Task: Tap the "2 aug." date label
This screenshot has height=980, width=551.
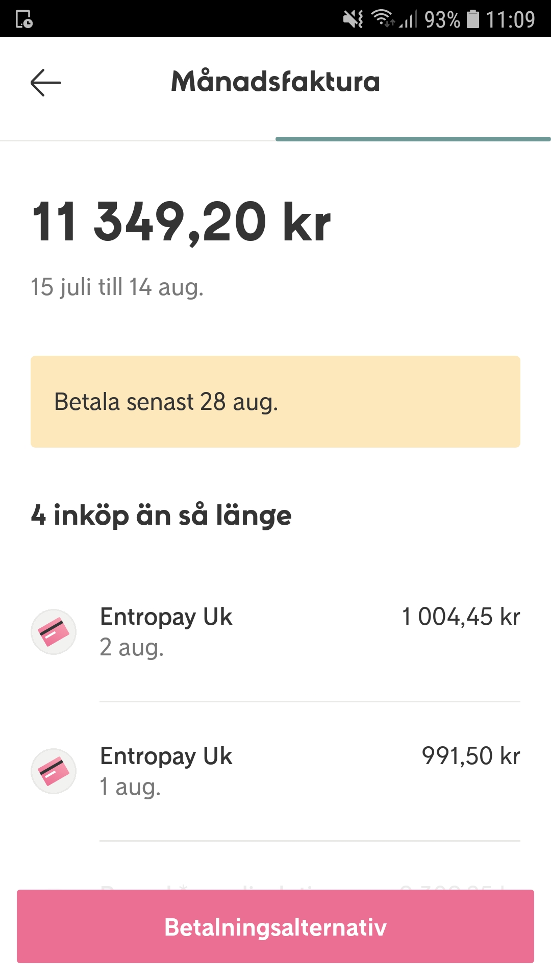Action: 132,648
